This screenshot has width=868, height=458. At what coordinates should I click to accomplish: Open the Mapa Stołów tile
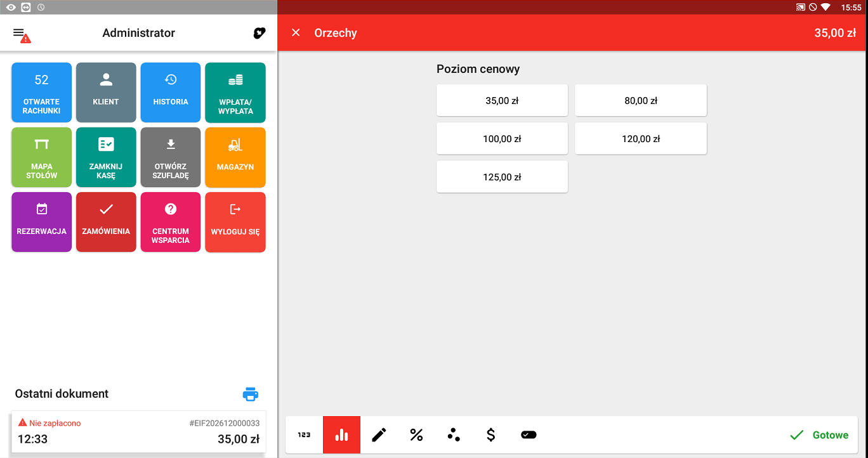[x=41, y=157]
